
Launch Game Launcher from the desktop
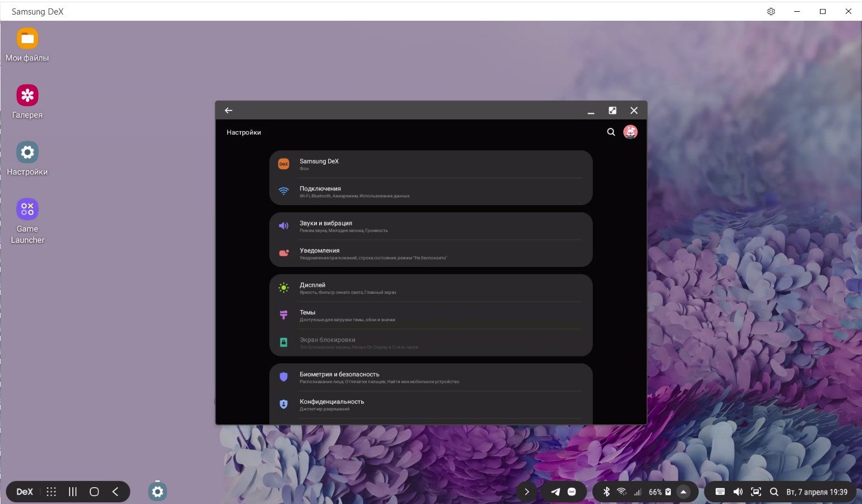[x=27, y=221]
